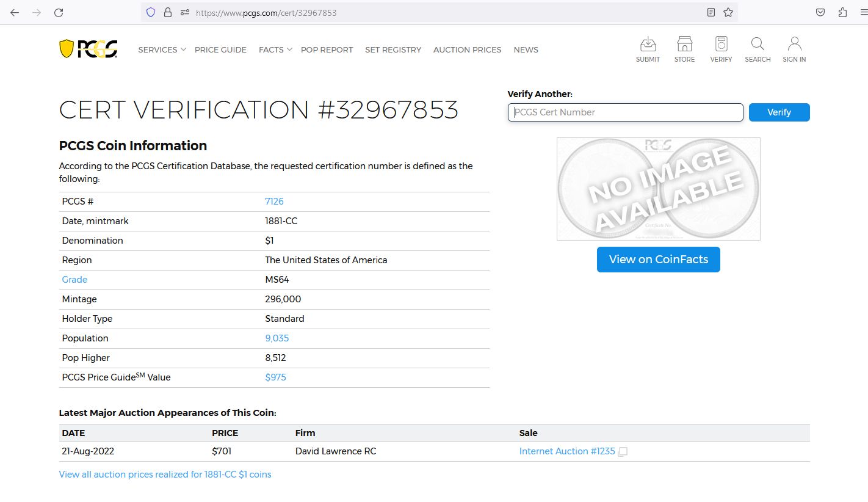868x502 pixels.
Task: Select the firm name David Lawrence RC
Action: pos(336,451)
